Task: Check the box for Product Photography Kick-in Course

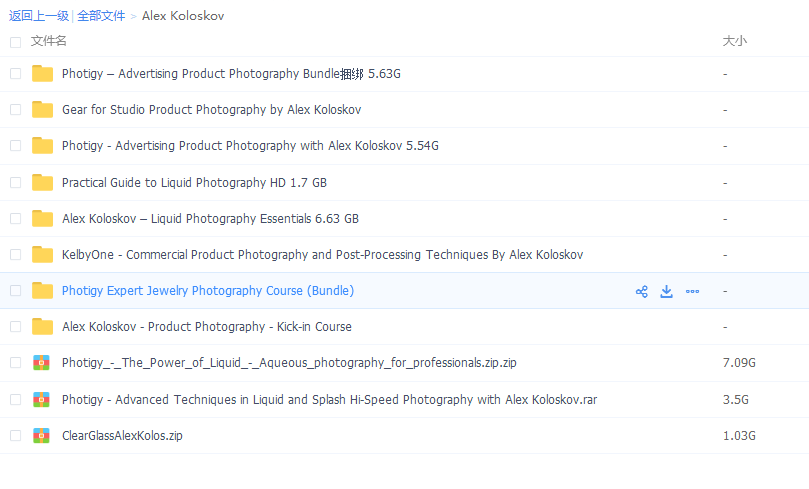Action: pos(15,327)
